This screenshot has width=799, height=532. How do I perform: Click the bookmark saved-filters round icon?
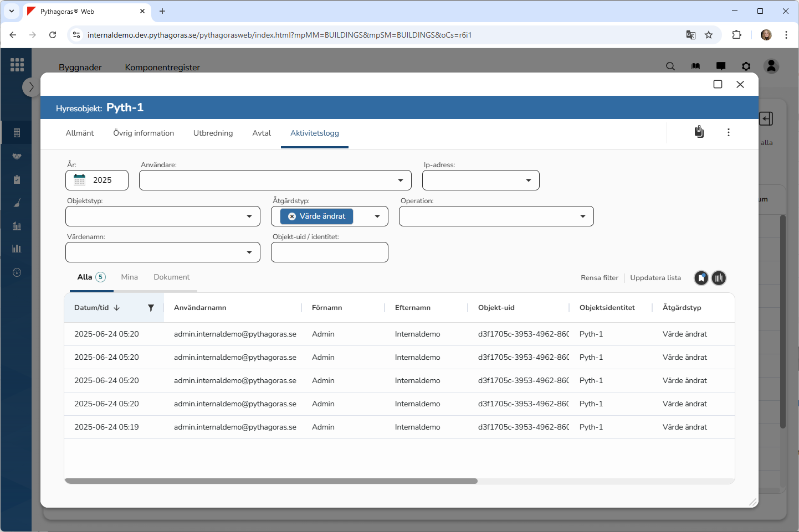click(x=701, y=278)
